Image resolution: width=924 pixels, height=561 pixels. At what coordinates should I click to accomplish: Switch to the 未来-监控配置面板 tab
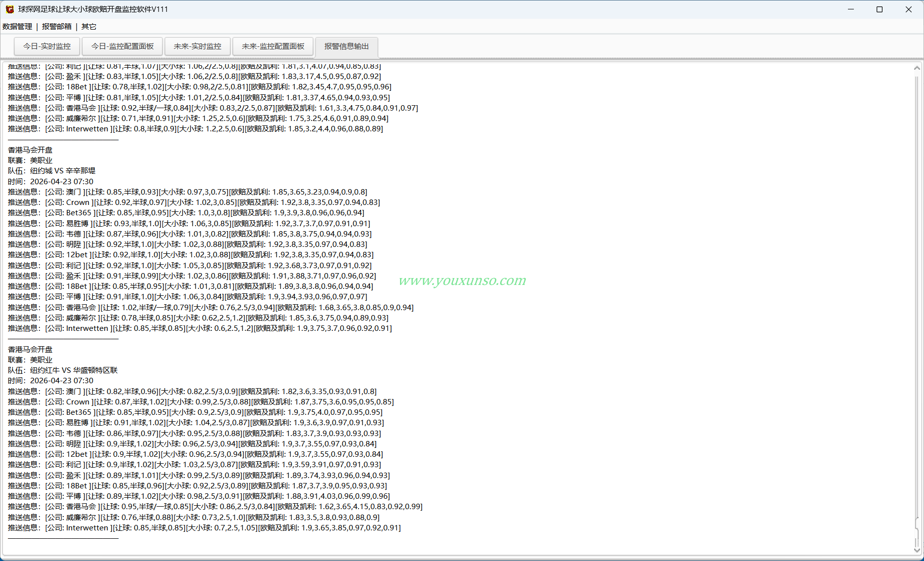(x=273, y=46)
